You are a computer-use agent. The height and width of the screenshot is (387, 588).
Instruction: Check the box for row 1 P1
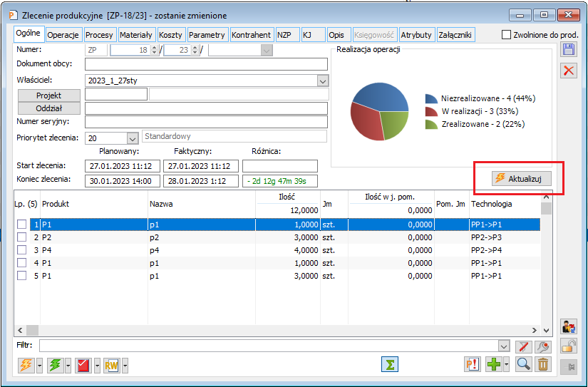(x=22, y=225)
